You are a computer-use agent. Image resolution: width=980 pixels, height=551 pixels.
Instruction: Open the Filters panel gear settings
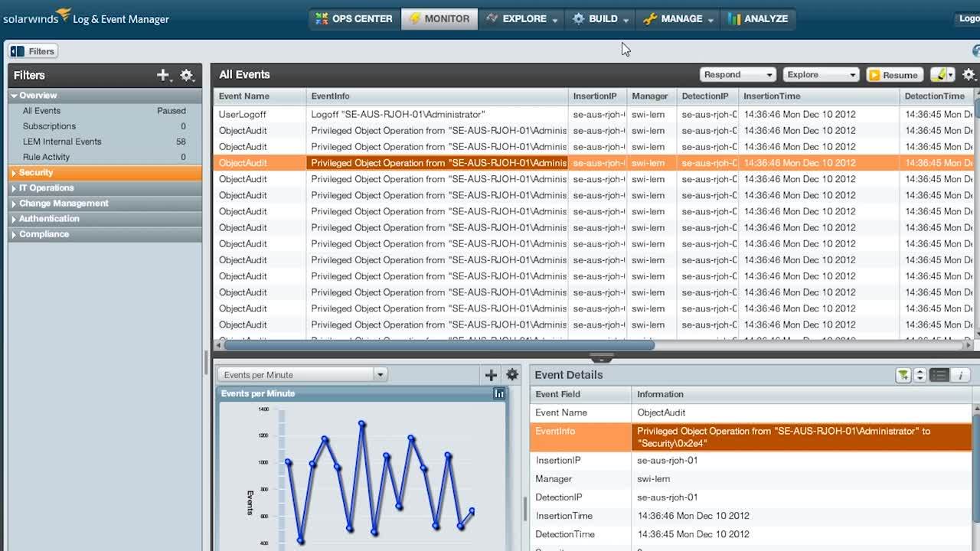[186, 75]
